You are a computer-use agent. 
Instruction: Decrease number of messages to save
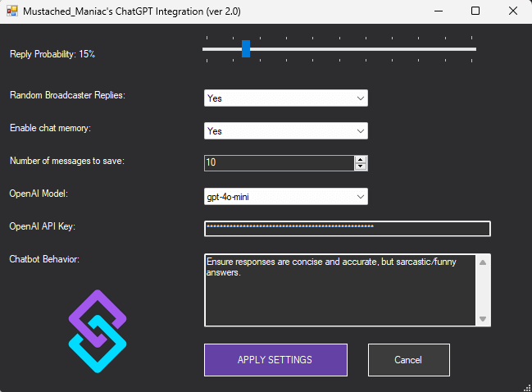(361, 167)
